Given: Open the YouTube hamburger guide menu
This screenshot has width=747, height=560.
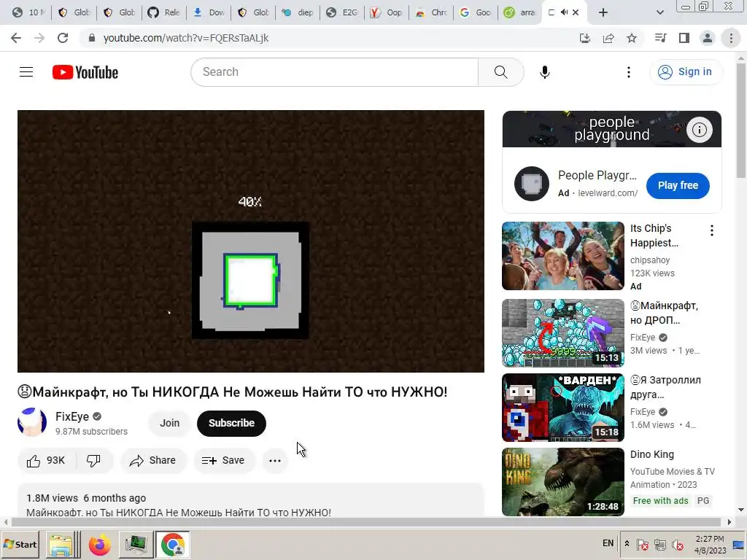Looking at the screenshot, I should point(26,72).
